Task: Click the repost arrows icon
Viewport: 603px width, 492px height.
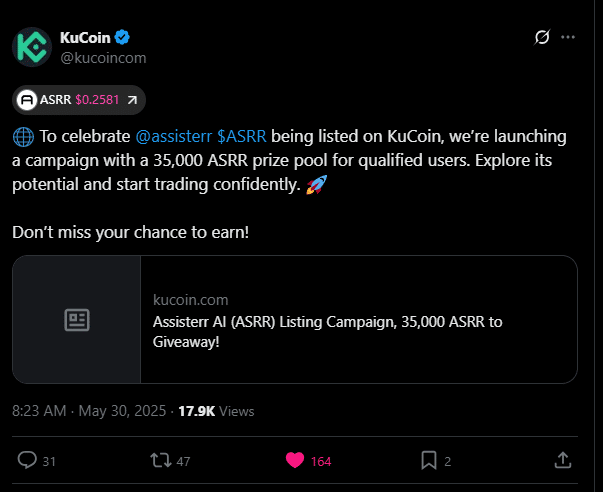Action: click(x=159, y=460)
